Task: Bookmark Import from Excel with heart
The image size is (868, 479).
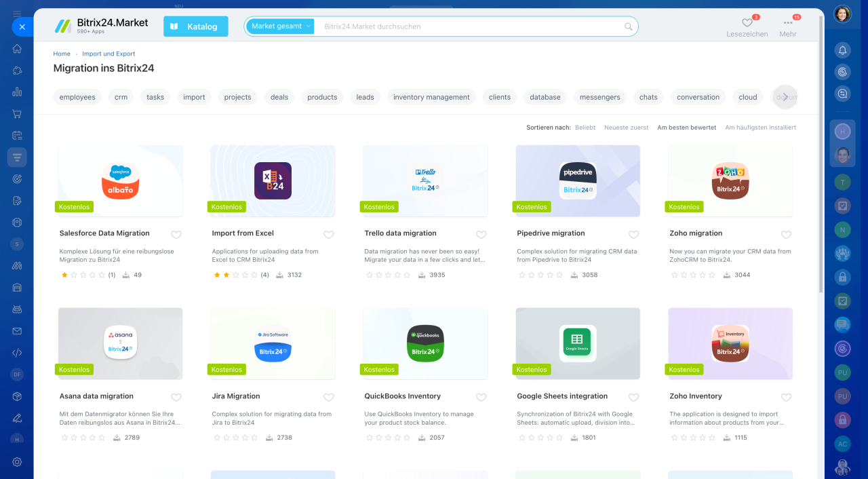Action: point(329,235)
